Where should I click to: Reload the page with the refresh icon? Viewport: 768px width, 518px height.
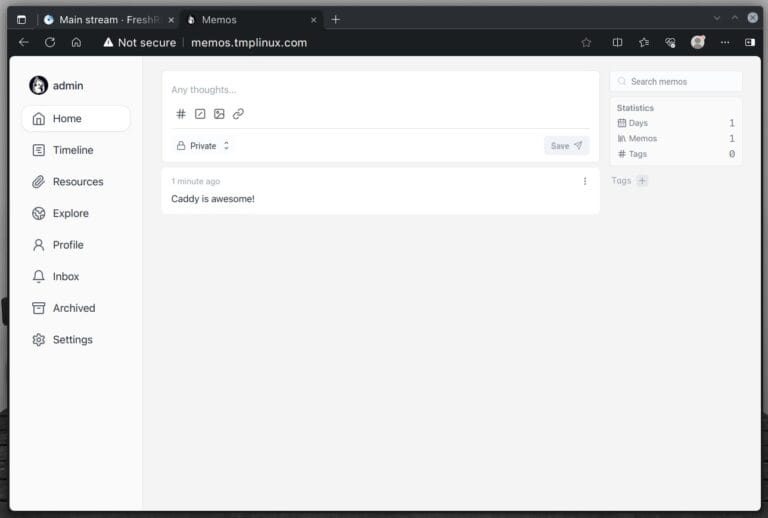click(x=50, y=42)
